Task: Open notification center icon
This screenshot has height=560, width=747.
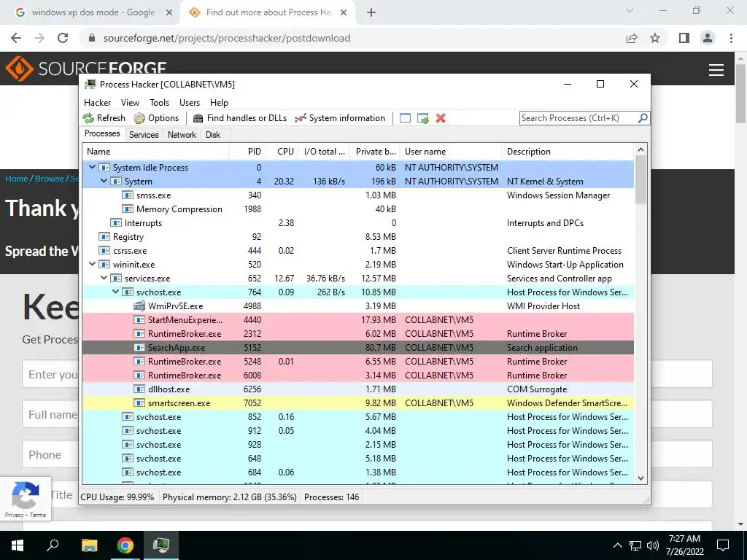Action: (723, 545)
